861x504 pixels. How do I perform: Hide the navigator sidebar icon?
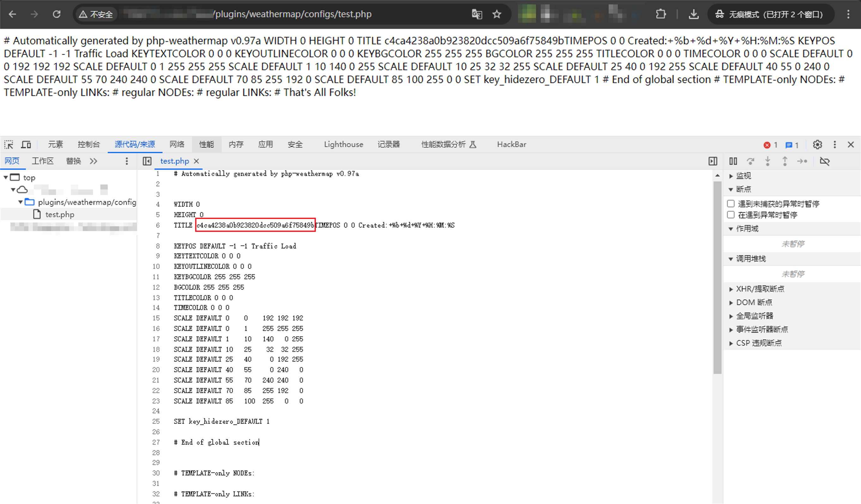click(147, 161)
